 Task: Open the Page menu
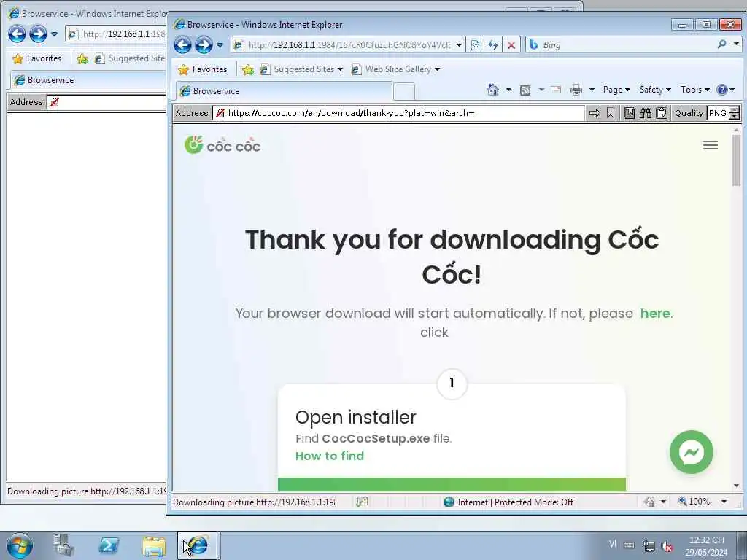(x=616, y=90)
